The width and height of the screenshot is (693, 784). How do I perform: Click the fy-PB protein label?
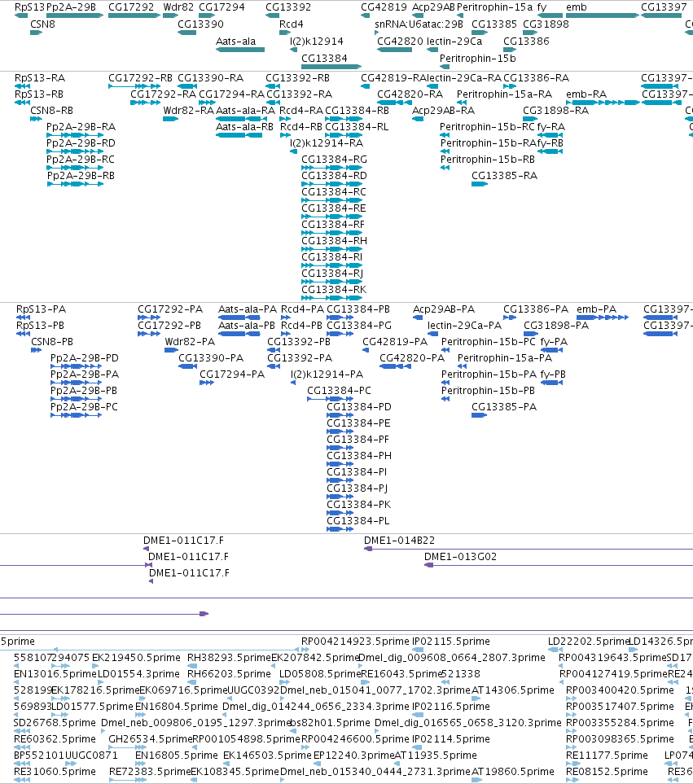click(x=553, y=374)
